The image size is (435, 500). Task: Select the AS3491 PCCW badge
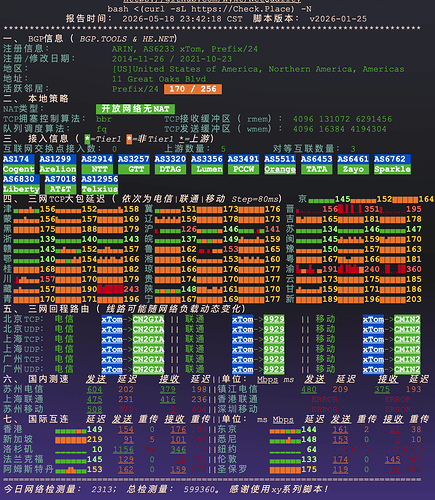(x=244, y=164)
